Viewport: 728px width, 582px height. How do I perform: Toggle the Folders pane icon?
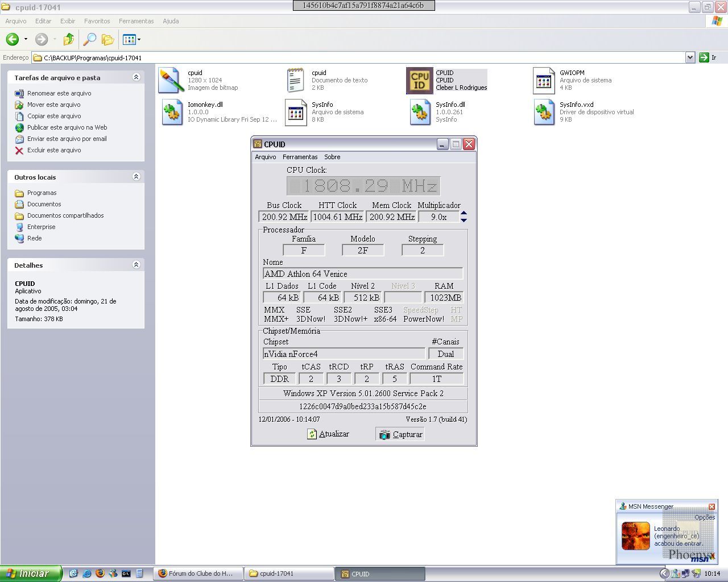click(107, 39)
